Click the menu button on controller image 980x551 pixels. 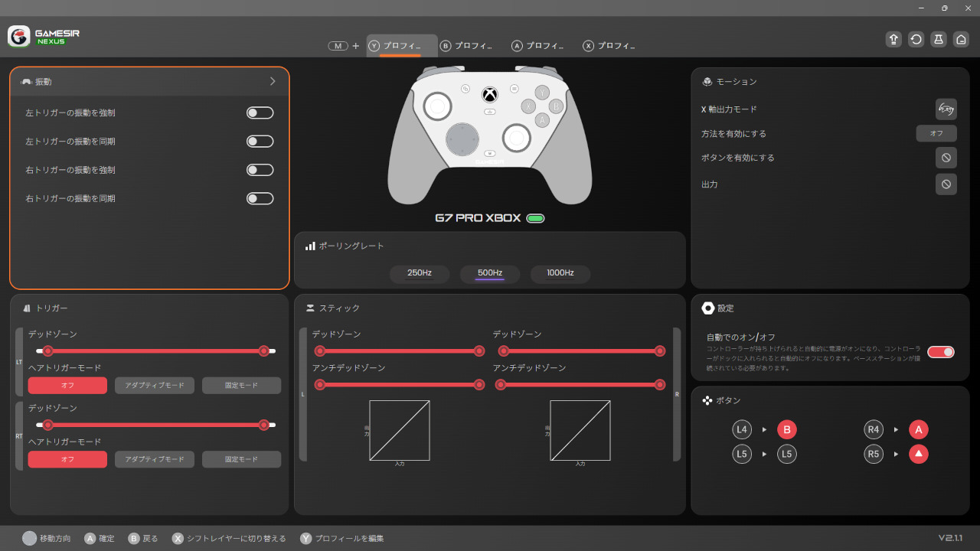tap(514, 88)
